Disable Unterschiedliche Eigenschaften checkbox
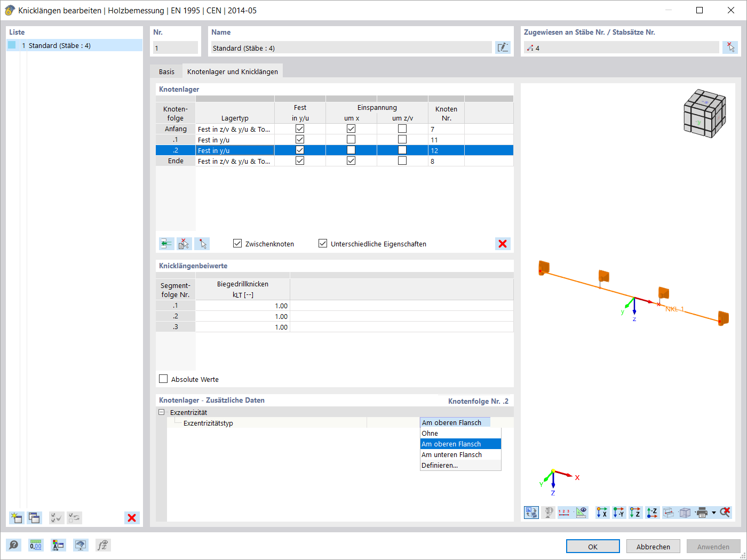 [x=323, y=243]
